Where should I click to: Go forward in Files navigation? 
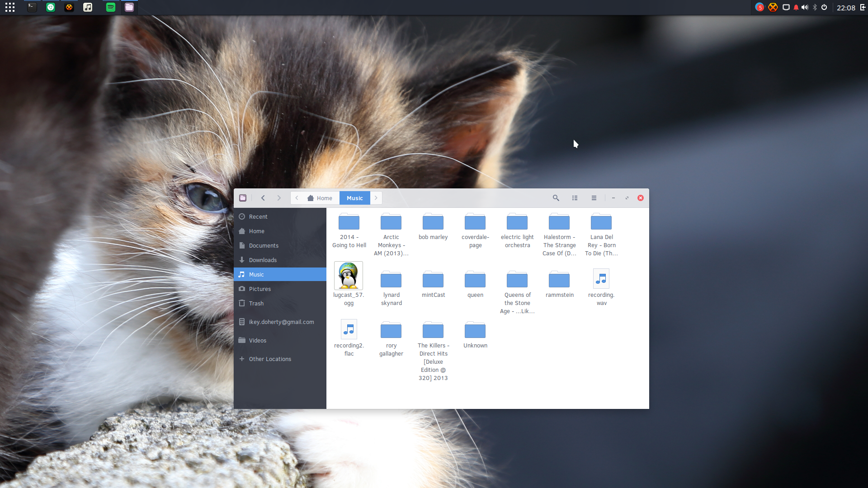(x=279, y=198)
